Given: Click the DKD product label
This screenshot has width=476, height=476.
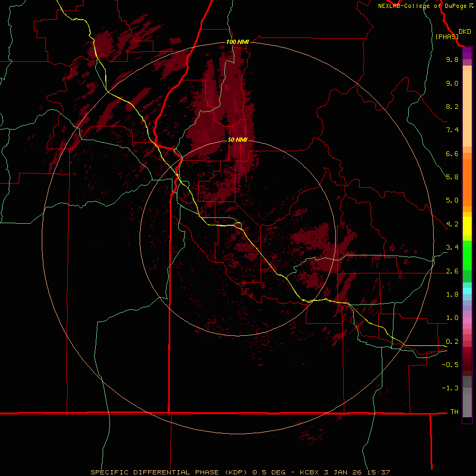Looking at the screenshot, I should click(464, 32).
